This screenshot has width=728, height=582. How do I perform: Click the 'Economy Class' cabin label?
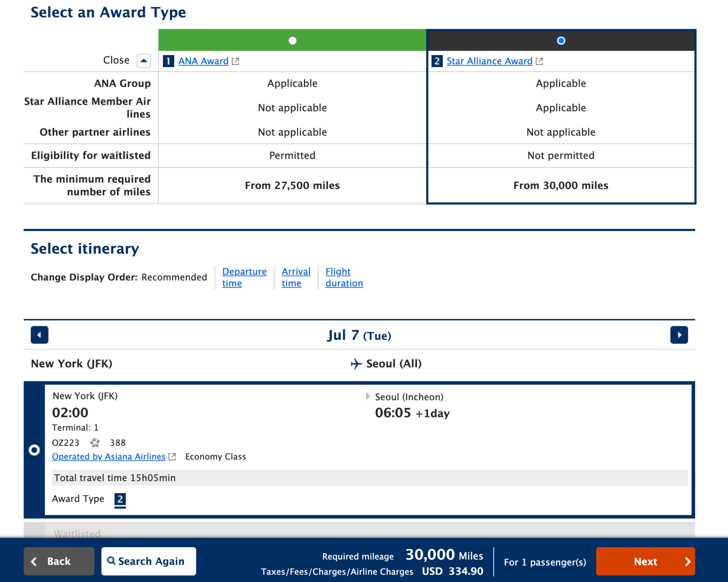coord(216,457)
